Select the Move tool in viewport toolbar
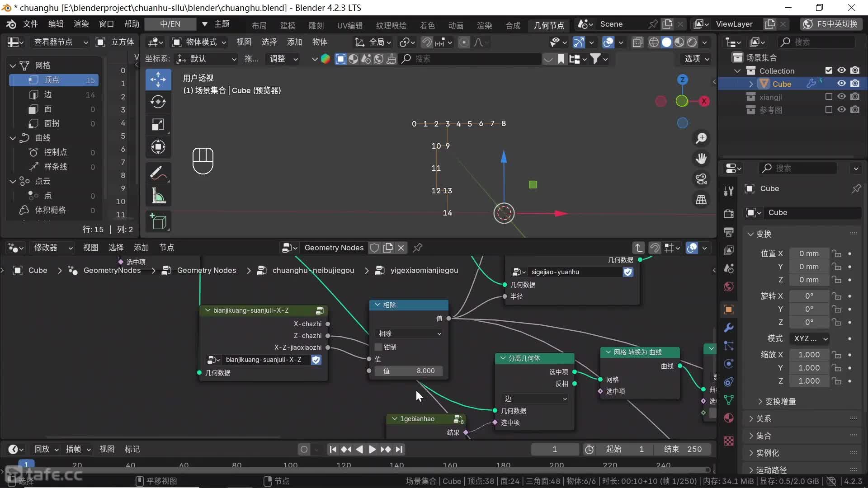The image size is (868, 488). [158, 80]
